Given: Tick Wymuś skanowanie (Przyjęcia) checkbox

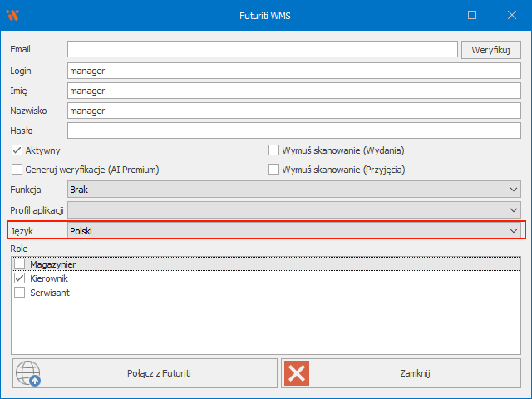Looking at the screenshot, I should tap(273, 170).
